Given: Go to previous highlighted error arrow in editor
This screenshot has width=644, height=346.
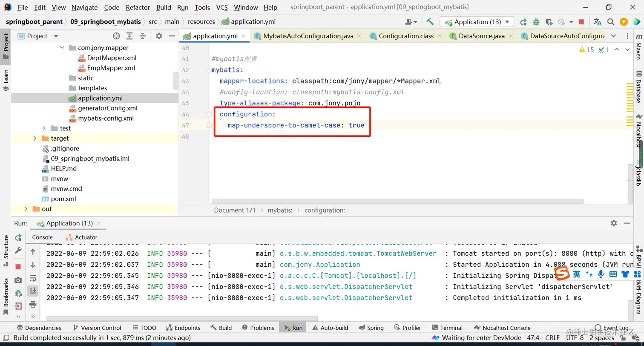Looking at the screenshot, I should [617, 50].
